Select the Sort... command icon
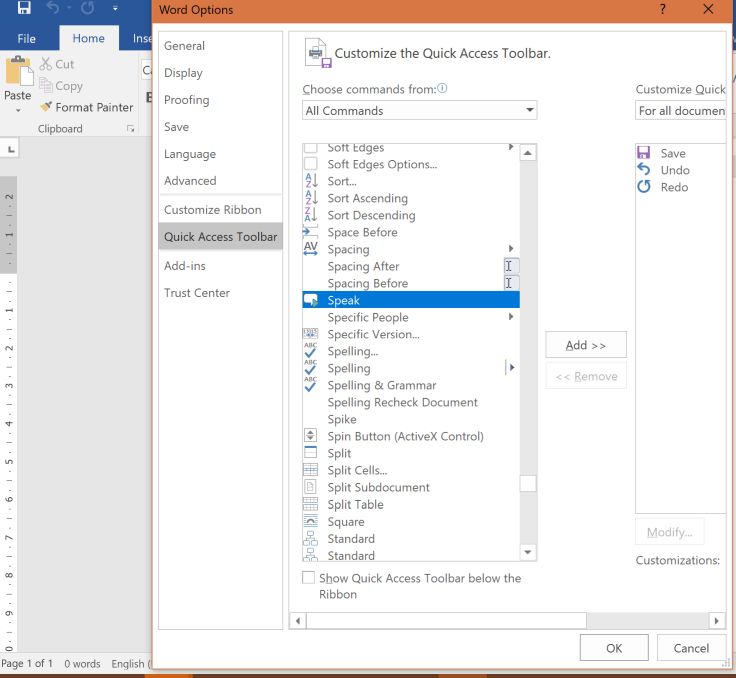 coord(311,181)
